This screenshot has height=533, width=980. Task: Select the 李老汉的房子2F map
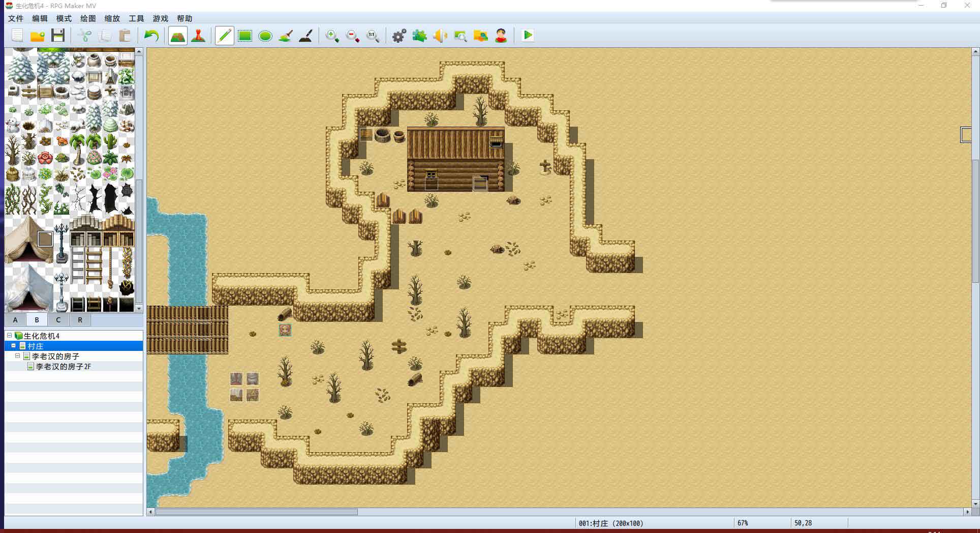pos(63,366)
